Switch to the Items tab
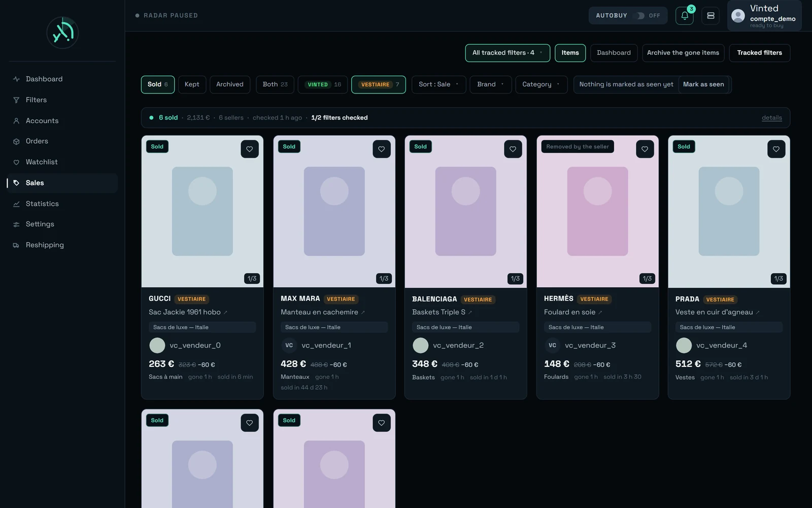 pos(570,53)
